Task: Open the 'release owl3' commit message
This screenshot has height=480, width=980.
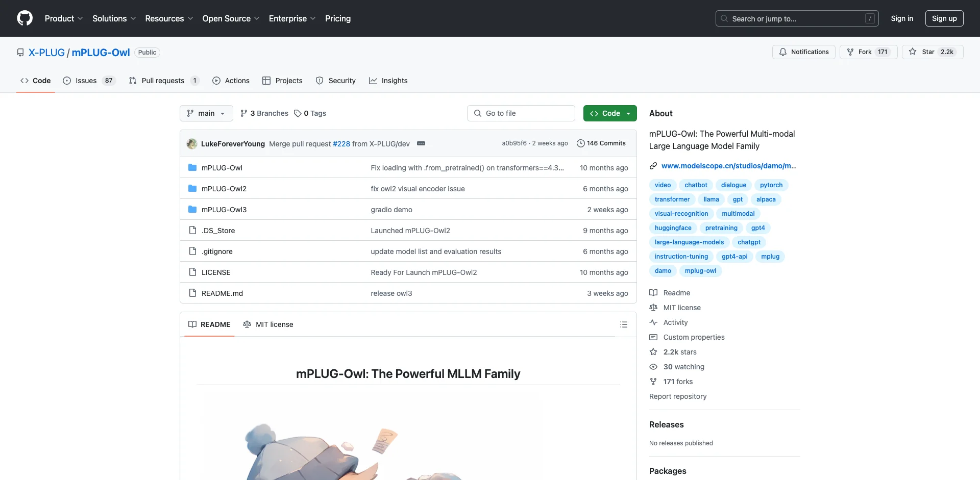Action: point(391,293)
